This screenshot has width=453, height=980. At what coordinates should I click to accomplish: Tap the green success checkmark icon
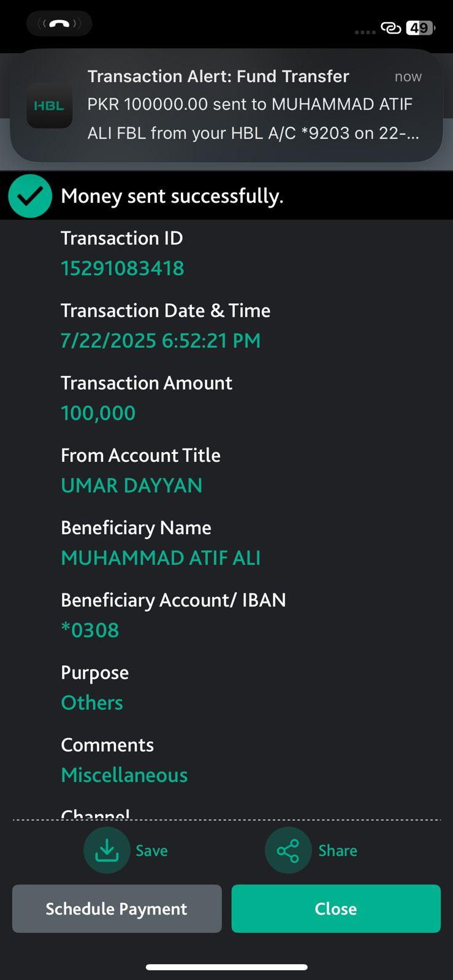[30, 196]
